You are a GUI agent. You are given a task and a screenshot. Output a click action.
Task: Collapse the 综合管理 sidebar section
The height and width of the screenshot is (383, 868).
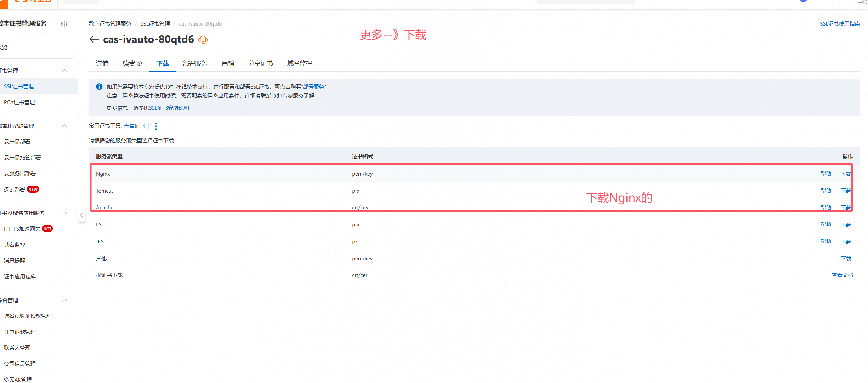[65, 300]
